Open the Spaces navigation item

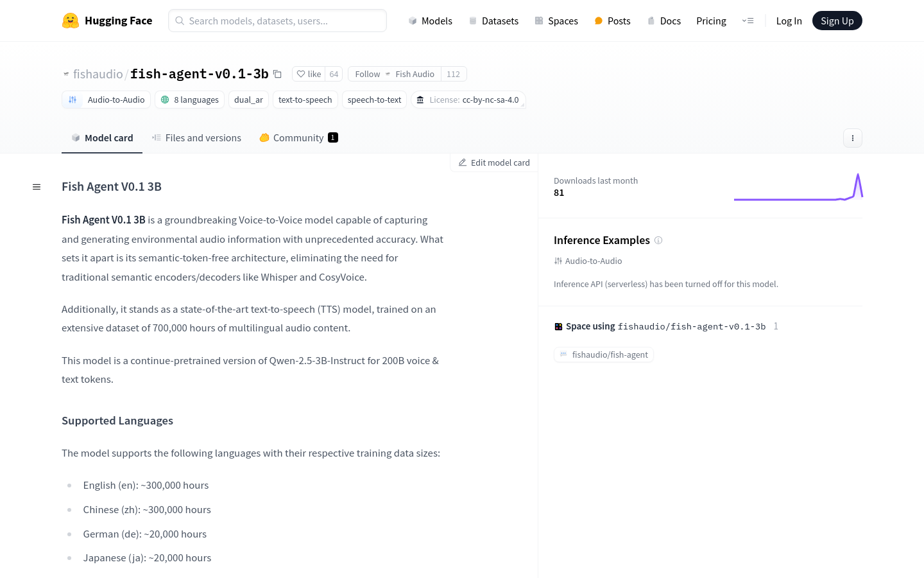(556, 21)
